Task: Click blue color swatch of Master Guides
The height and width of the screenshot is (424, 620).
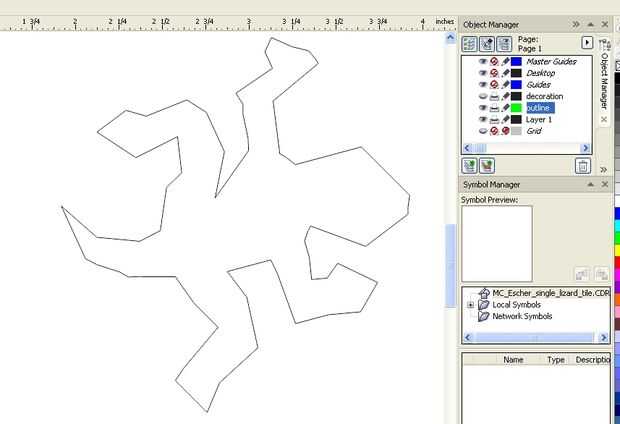Action: point(516,62)
